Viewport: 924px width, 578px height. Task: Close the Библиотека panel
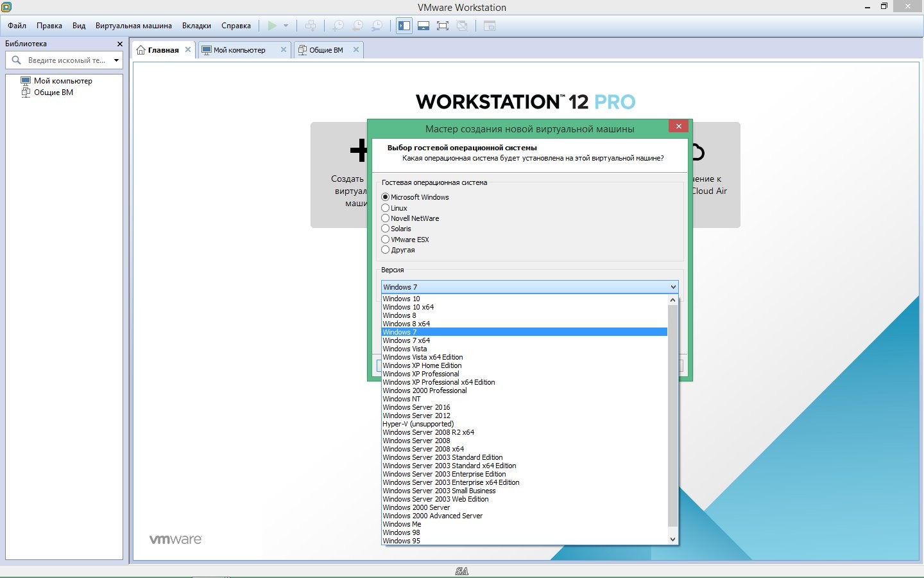119,44
